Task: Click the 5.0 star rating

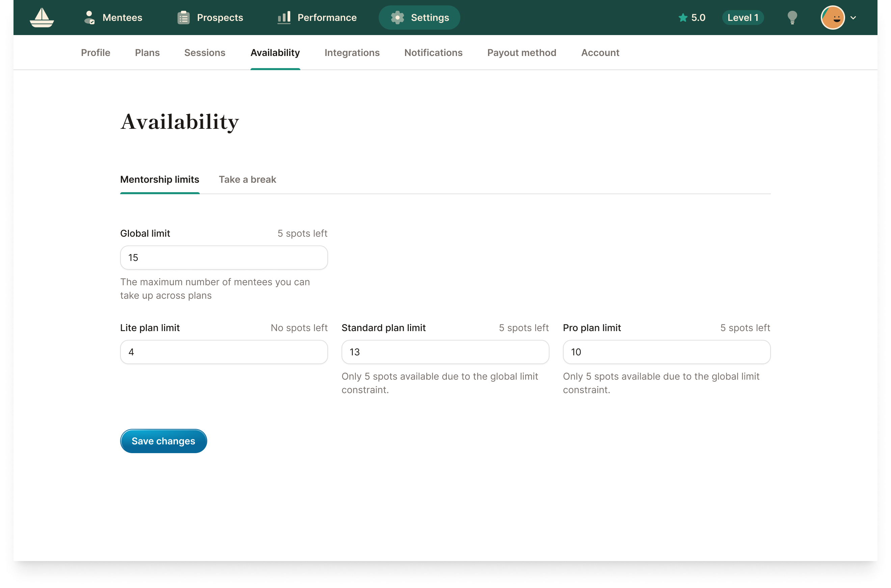Action: pyautogui.click(x=692, y=18)
